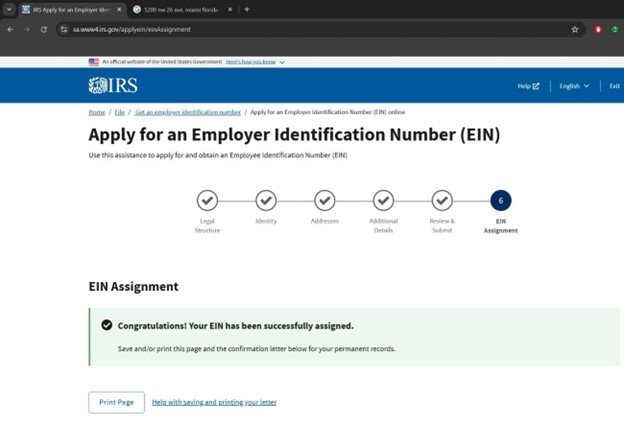Click the red extension icon in toolbar
The image size is (624, 427).
[598, 30]
